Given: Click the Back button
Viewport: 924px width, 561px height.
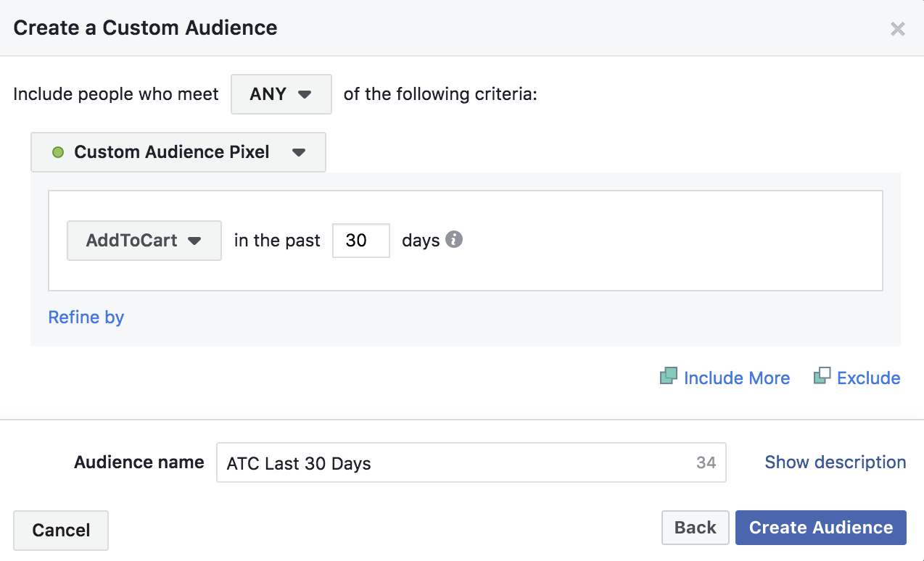Looking at the screenshot, I should click(x=696, y=528).
